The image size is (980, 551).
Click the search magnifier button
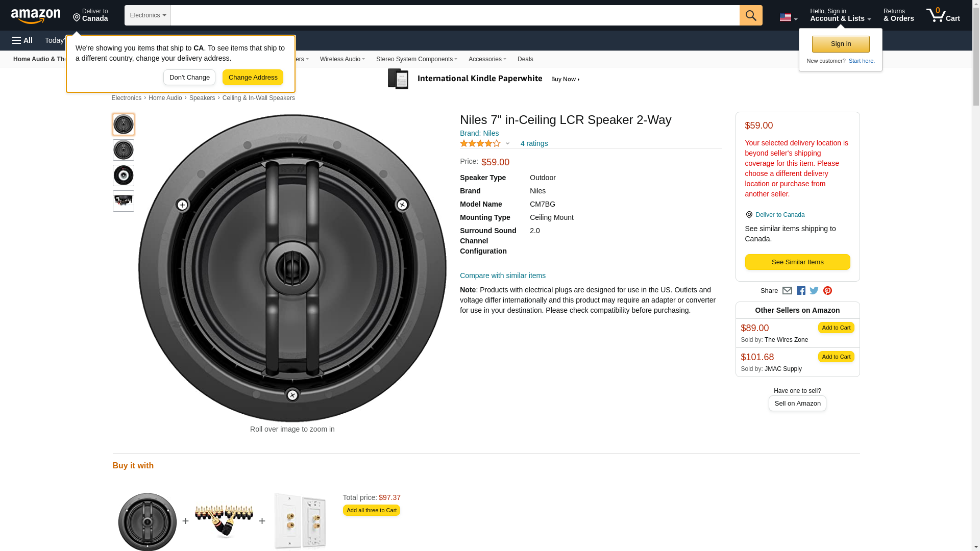pos(750,15)
